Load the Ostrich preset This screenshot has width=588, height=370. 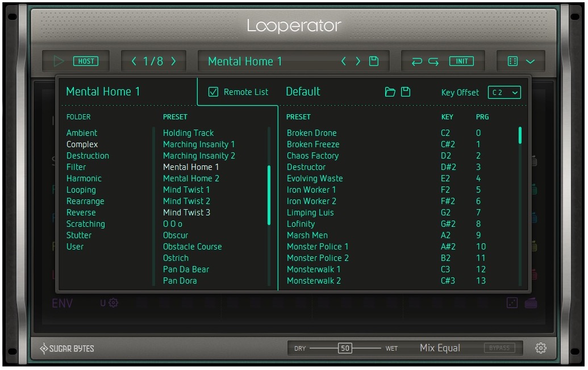point(176,258)
